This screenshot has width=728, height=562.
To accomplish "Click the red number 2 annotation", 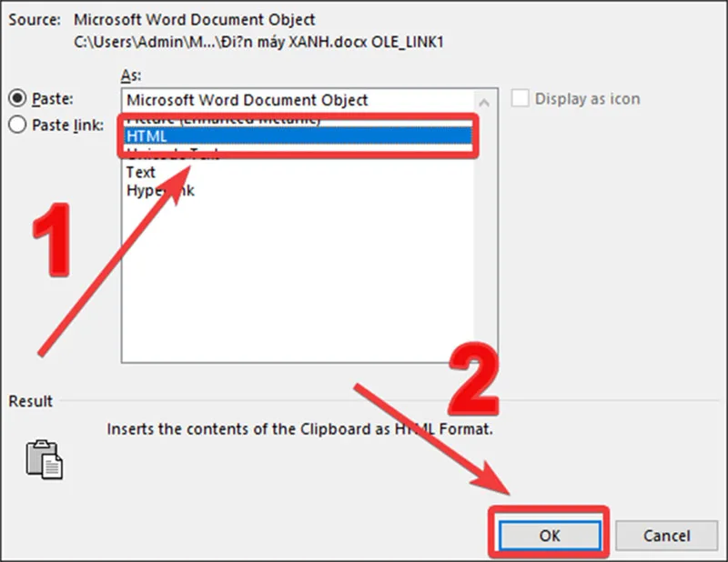I will point(474,379).
